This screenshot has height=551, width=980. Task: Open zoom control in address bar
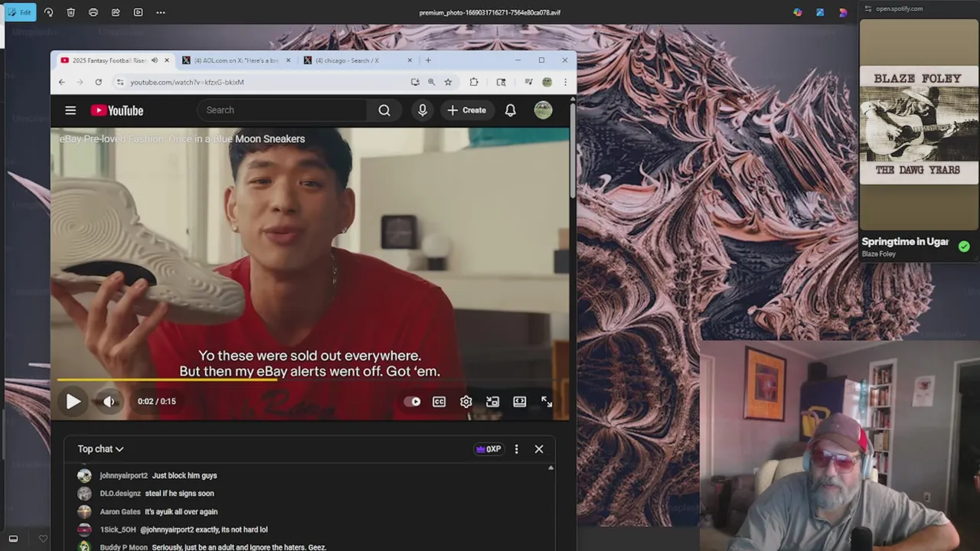(431, 82)
